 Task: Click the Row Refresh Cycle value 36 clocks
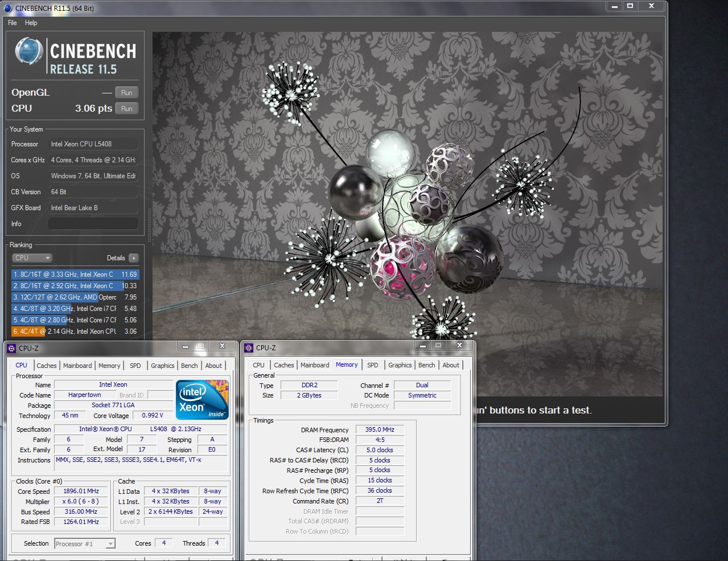[380, 490]
